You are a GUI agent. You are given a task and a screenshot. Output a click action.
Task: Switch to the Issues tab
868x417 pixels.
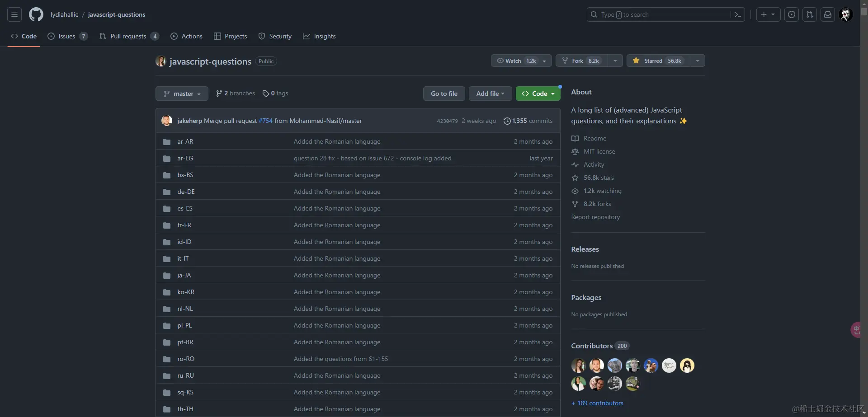(67, 36)
